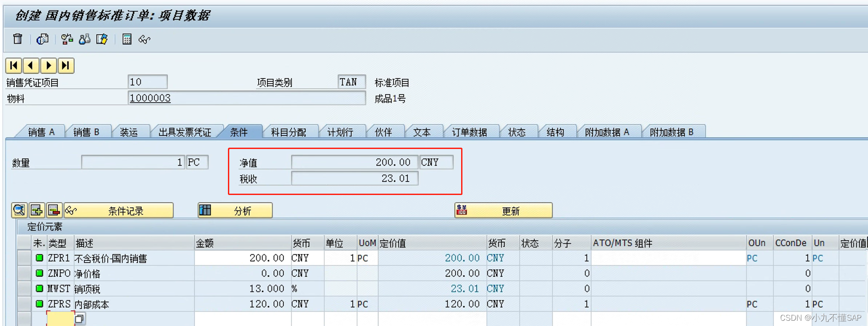Click the 销售凭证项目 field showing 10
The height and width of the screenshot is (326, 868).
(x=147, y=82)
